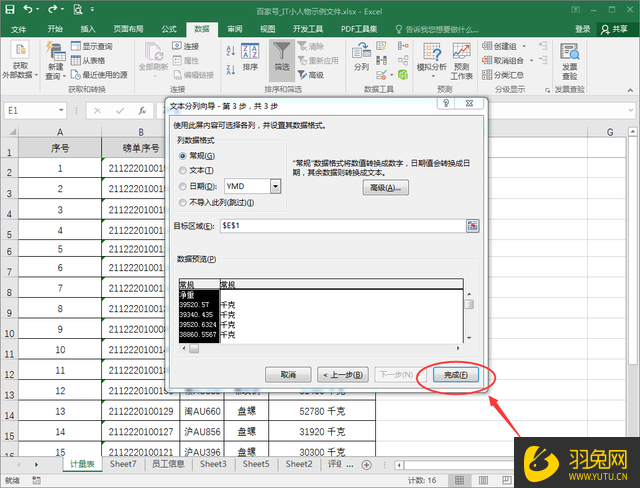The image size is (640, 488).
Task: Click 连接 in the ribbon
Action: (x=186, y=46)
